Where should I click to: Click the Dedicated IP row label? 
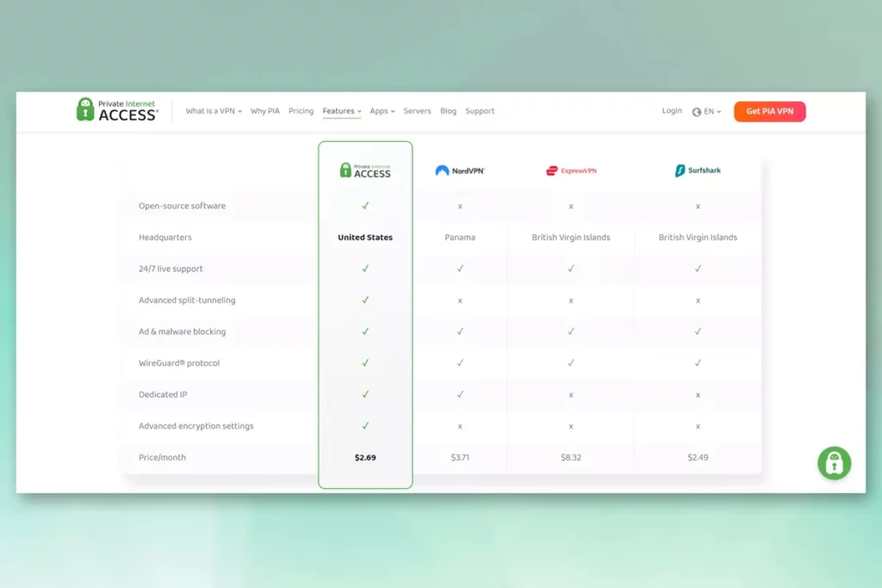[163, 394]
